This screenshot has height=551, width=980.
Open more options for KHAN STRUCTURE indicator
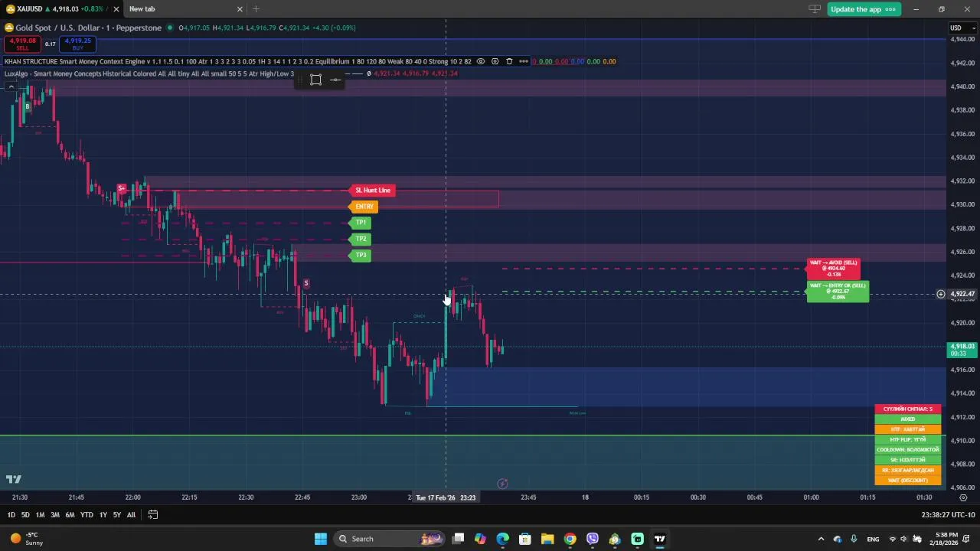coord(523,61)
